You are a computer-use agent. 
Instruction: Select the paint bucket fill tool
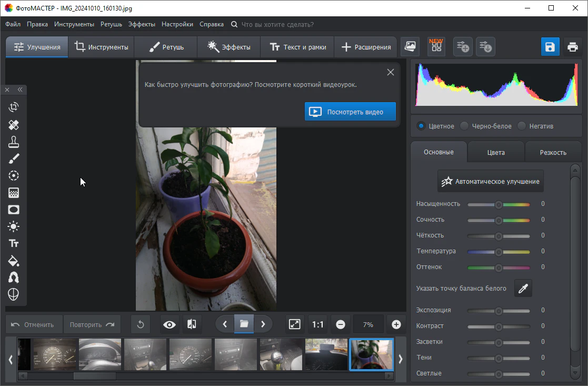14,261
